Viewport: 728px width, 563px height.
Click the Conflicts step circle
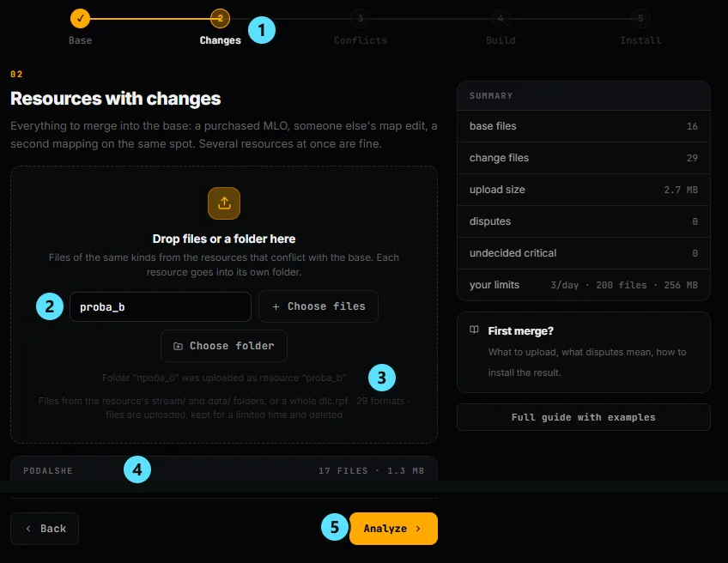pos(361,19)
